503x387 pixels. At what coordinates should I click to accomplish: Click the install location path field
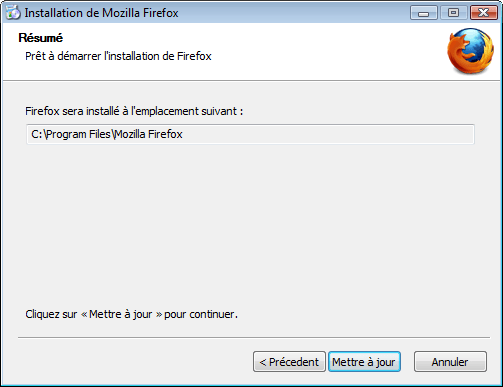250,134
